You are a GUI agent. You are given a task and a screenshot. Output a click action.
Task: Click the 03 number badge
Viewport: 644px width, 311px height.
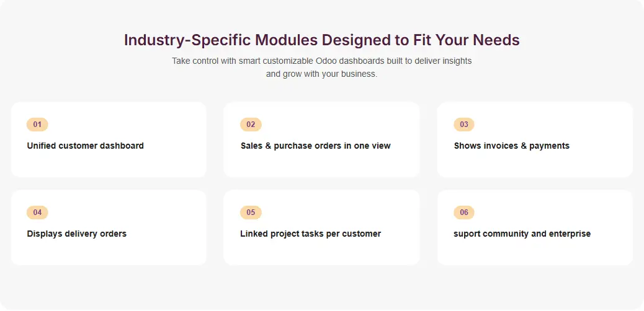[x=464, y=125]
